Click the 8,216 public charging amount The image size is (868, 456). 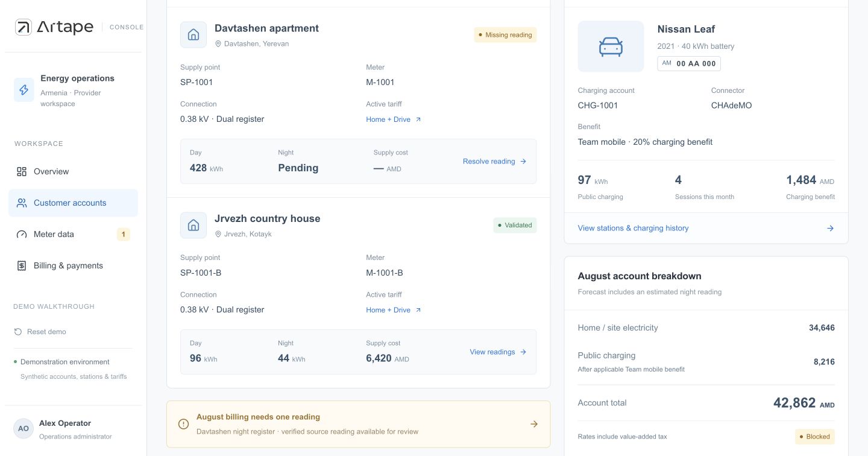(x=824, y=362)
